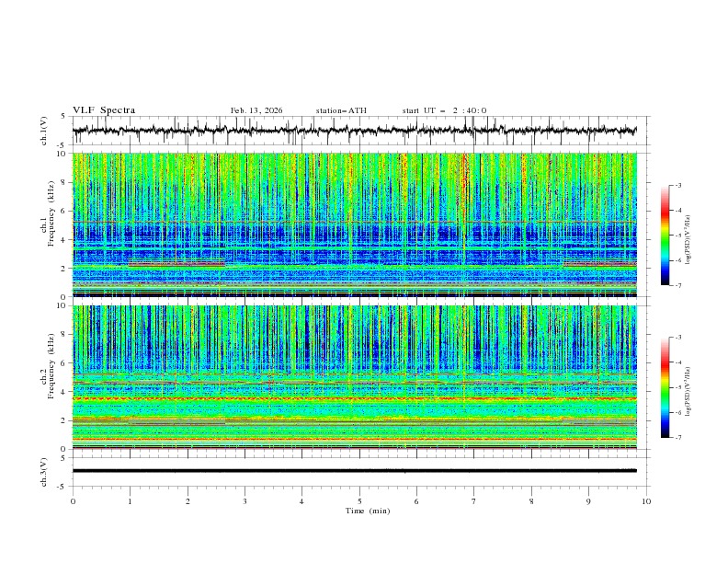The width and height of the screenshot is (728, 563).
Task: Click the 10 minute tick on time axis
Action: pyautogui.click(x=646, y=501)
